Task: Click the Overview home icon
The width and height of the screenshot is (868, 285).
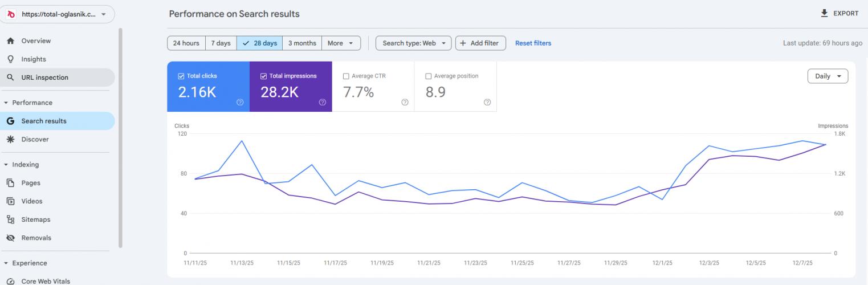Action: point(10,41)
